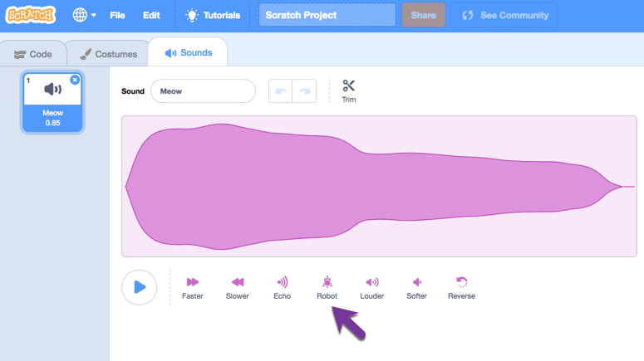Click the redo arrow button
Image resolution: width=644 pixels, height=361 pixels.
pyautogui.click(x=304, y=91)
